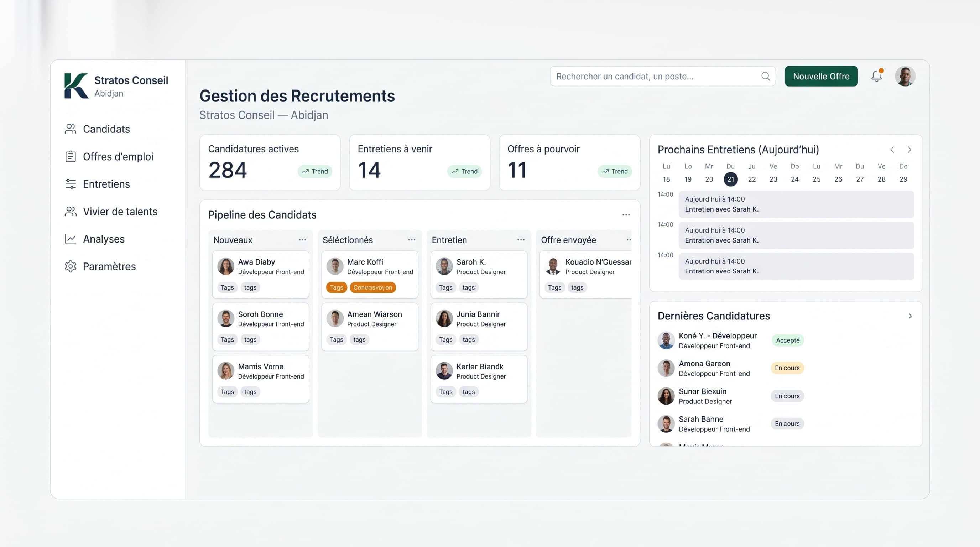
Task: Focus the candidate search field
Action: (662, 76)
